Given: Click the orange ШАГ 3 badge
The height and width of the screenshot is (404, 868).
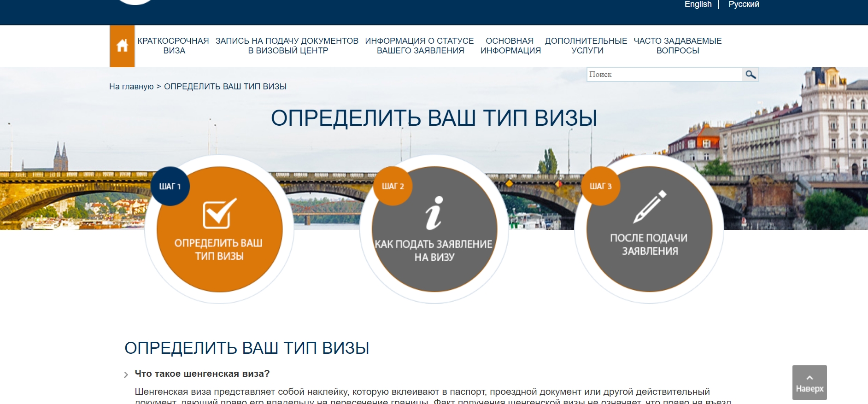Looking at the screenshot, I should pos(600,186).
